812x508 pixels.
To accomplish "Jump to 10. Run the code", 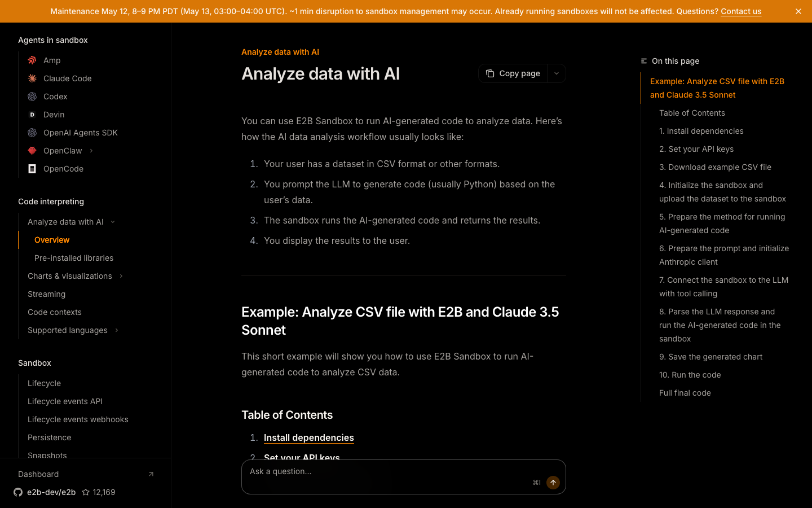I will (x=690, y=375).
